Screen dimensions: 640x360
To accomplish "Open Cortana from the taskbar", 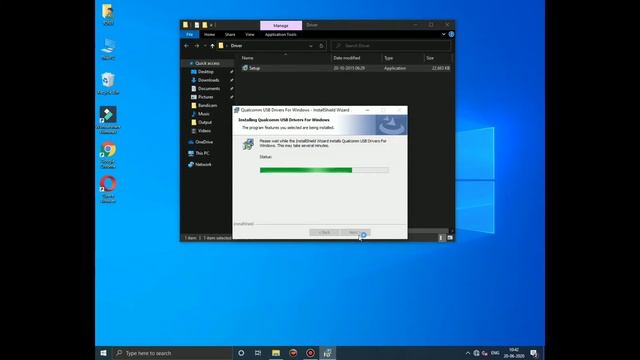I will tap(241, 353).
